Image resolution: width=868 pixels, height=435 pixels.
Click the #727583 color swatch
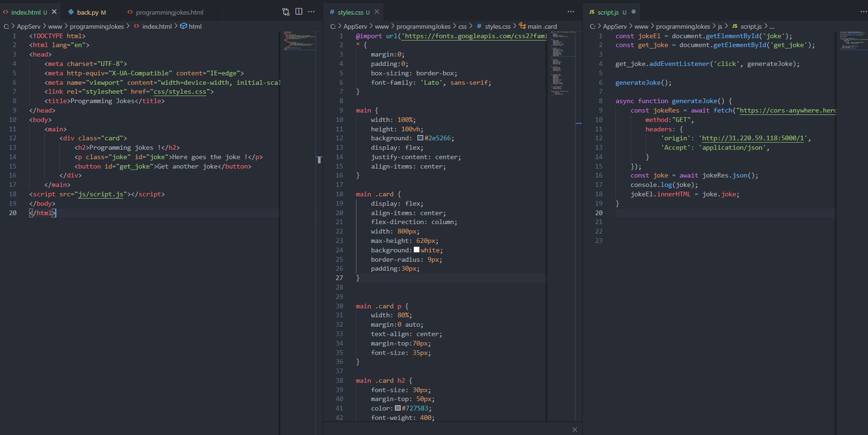tap(398, 408)
